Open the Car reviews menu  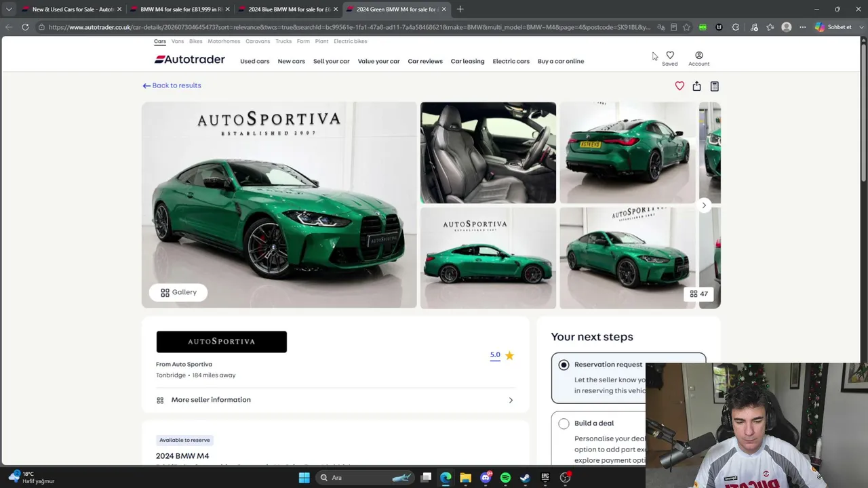[x=425, y=61]
